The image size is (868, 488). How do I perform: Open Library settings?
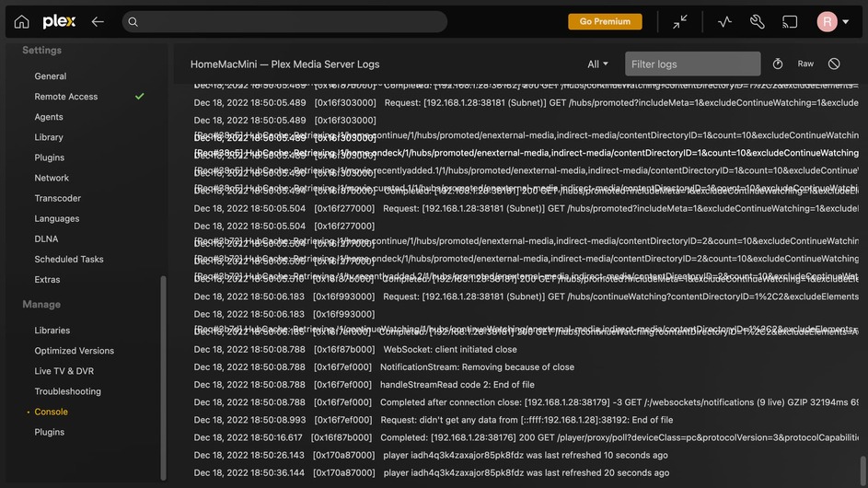click(49, 137)
